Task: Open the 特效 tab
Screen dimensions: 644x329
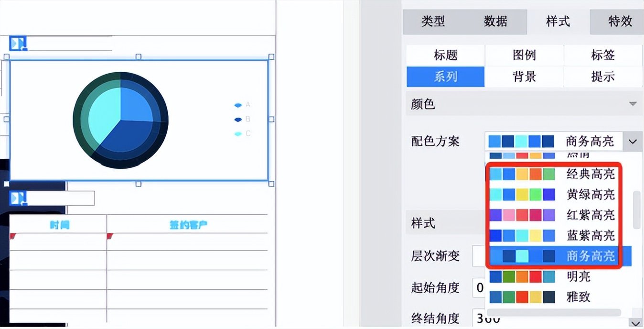Action: pos(620,22)
